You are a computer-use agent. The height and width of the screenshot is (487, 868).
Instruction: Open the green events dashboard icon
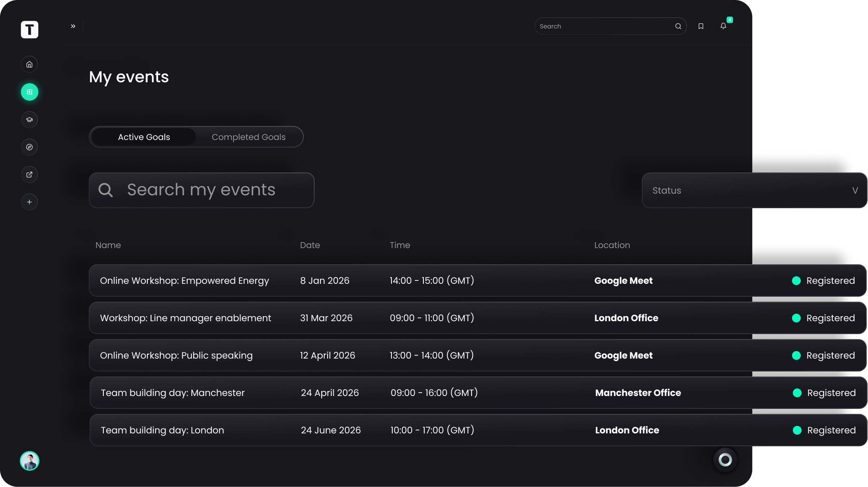[x=29, y=92]
